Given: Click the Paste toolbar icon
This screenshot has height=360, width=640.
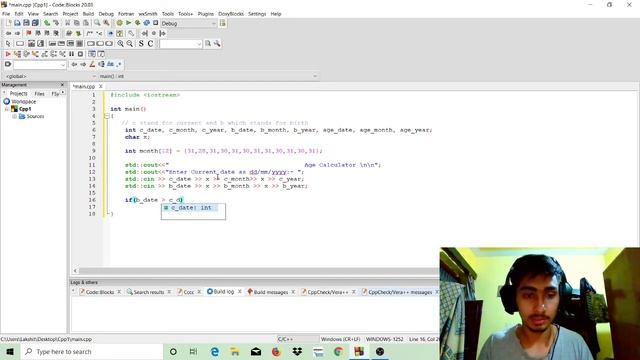Looking at the screenshot, I should coord(86,23).
